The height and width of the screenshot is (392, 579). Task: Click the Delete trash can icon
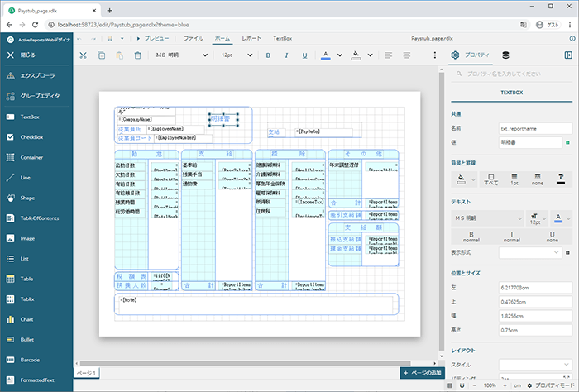point(137,55)
